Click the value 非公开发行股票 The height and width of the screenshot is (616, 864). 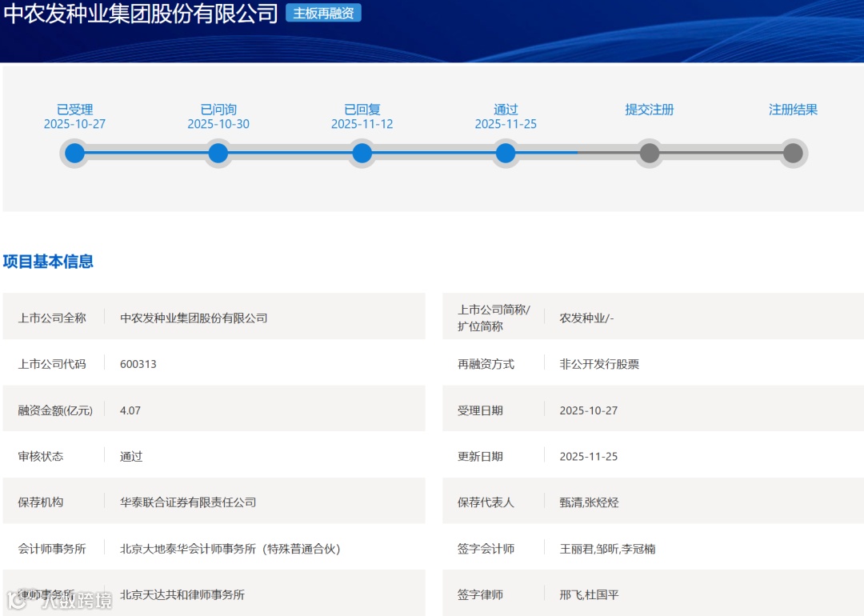[599, 364]
